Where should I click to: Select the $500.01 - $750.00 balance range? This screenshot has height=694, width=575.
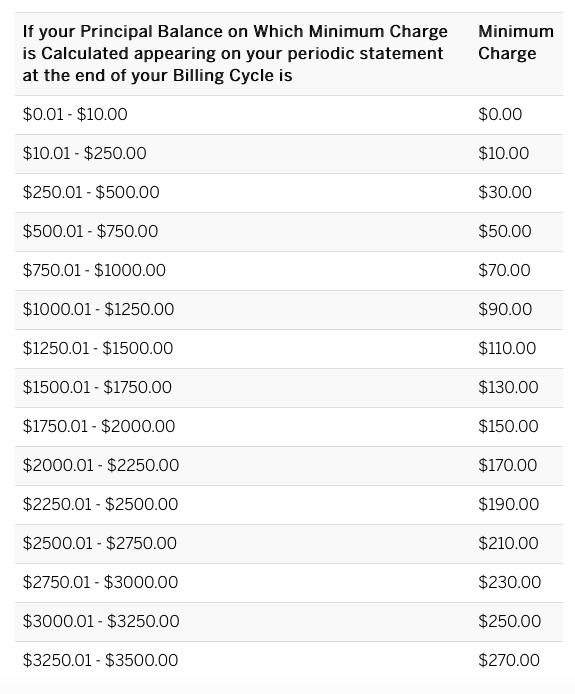tap(90, 231)
